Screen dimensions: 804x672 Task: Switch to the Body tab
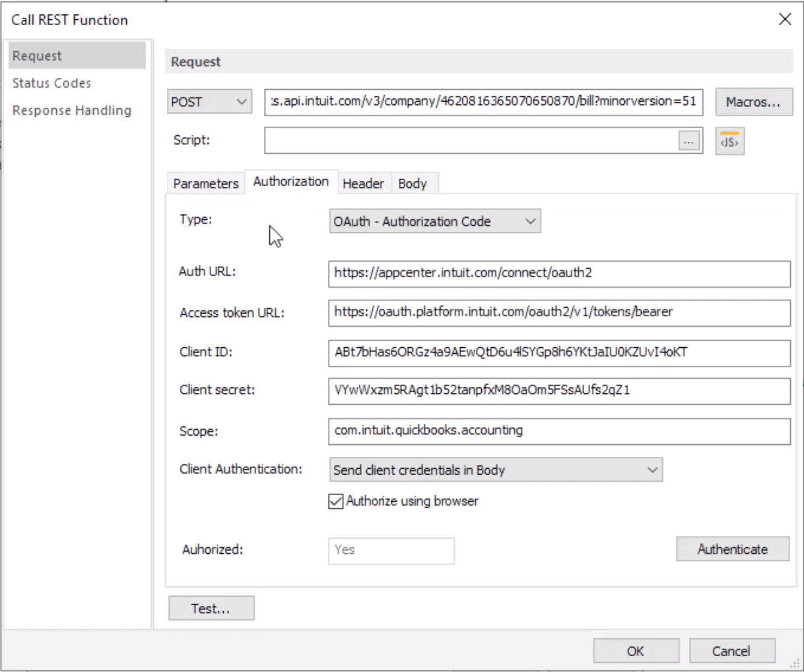coord(414,183)
